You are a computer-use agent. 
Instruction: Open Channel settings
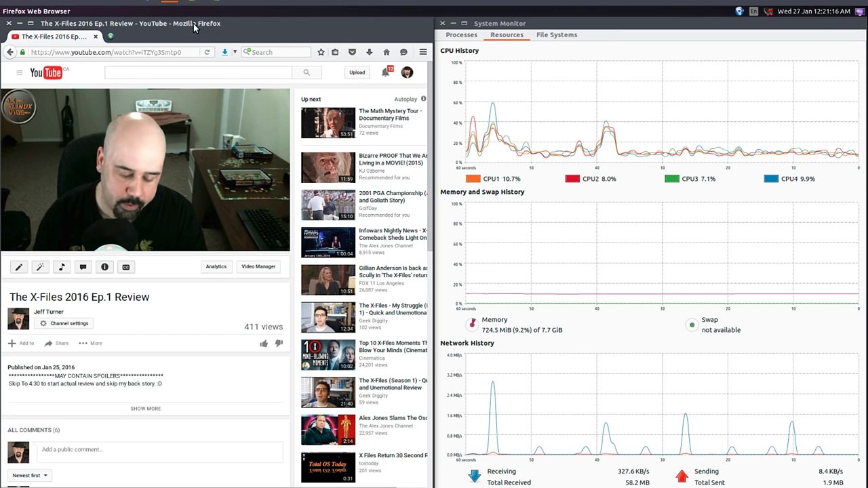[x=64, y=323]
